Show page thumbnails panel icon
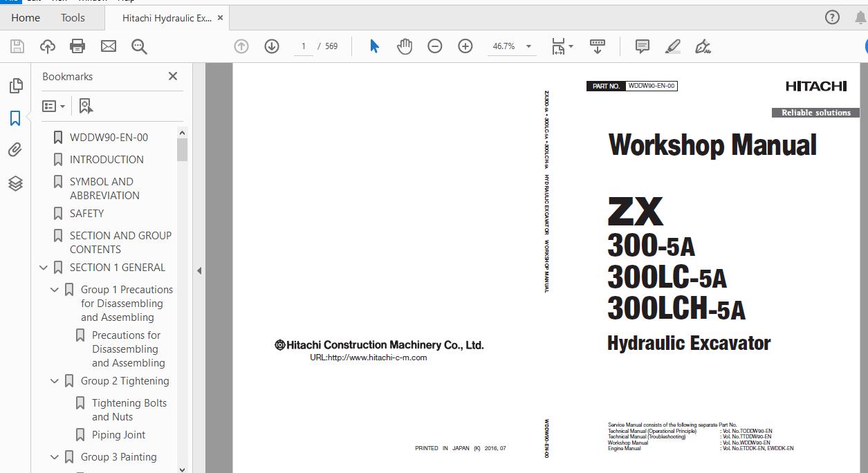 15,86
